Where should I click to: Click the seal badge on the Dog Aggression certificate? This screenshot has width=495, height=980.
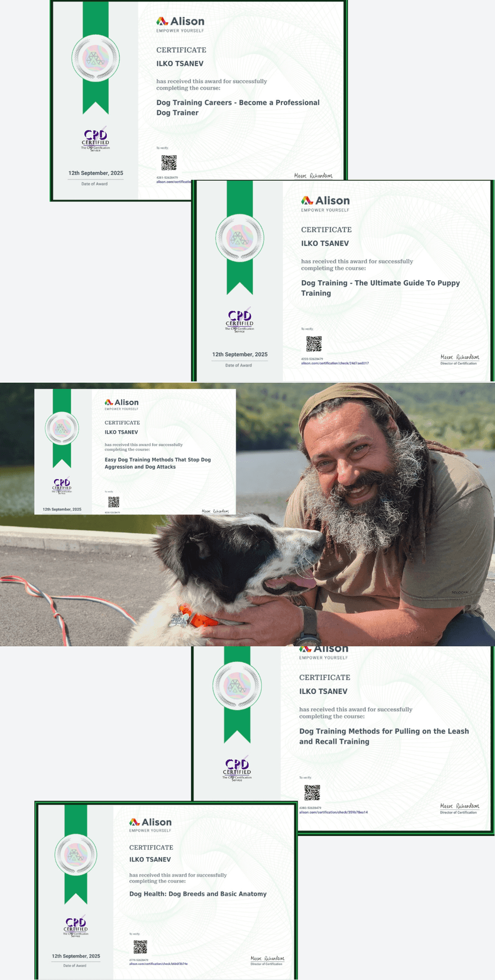click(62, 428)
